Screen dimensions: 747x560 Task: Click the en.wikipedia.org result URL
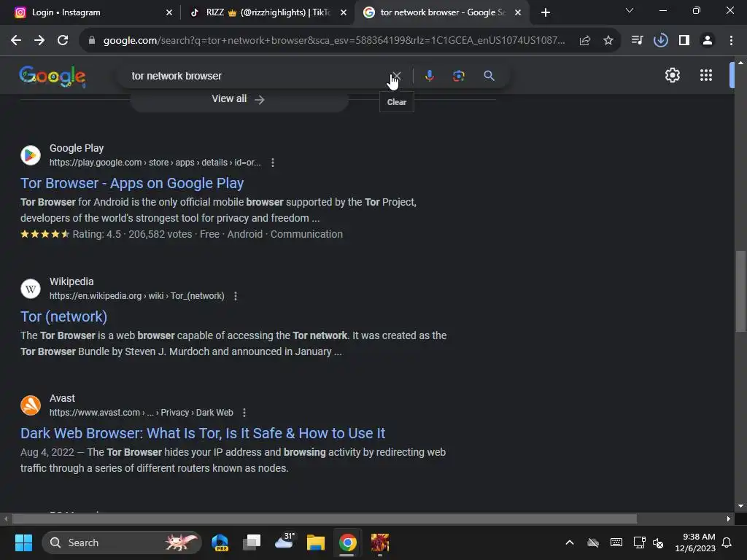pyautogui.click(x=136, y=296)
